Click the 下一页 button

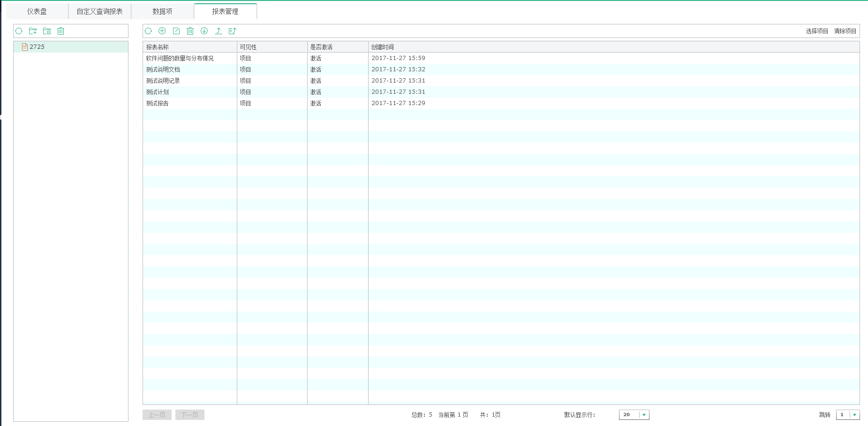pos(190,415)
